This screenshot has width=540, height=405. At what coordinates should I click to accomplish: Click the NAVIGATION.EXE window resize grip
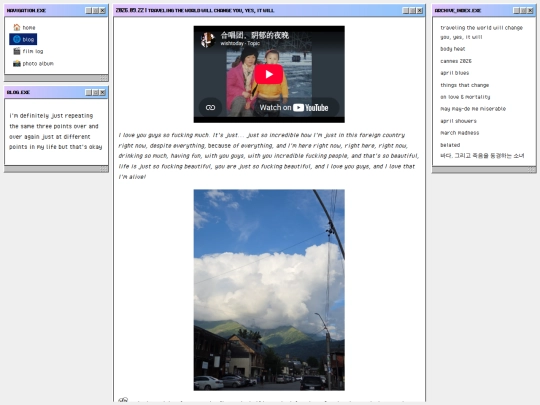tap(104, 78)
